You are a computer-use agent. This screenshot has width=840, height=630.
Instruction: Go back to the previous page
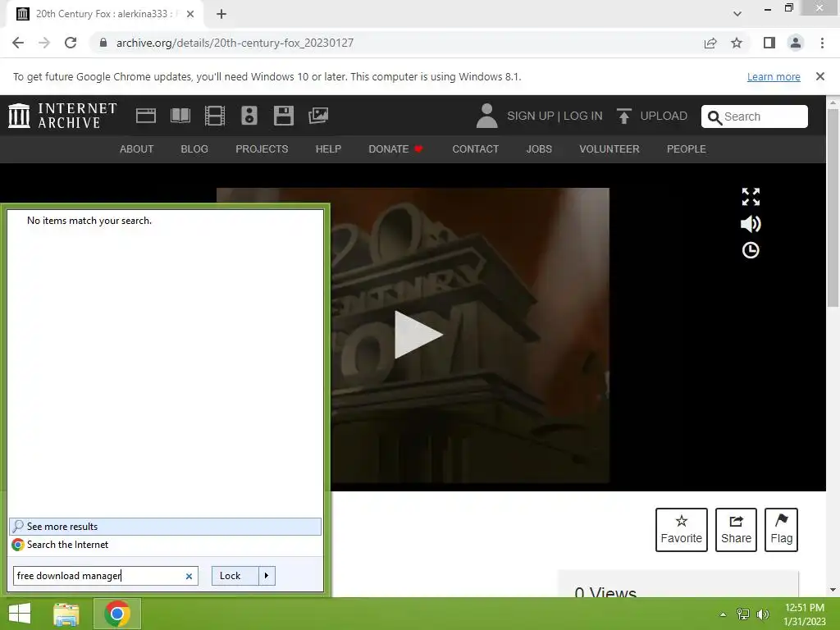pyautogui.click(x=18, y=43)
